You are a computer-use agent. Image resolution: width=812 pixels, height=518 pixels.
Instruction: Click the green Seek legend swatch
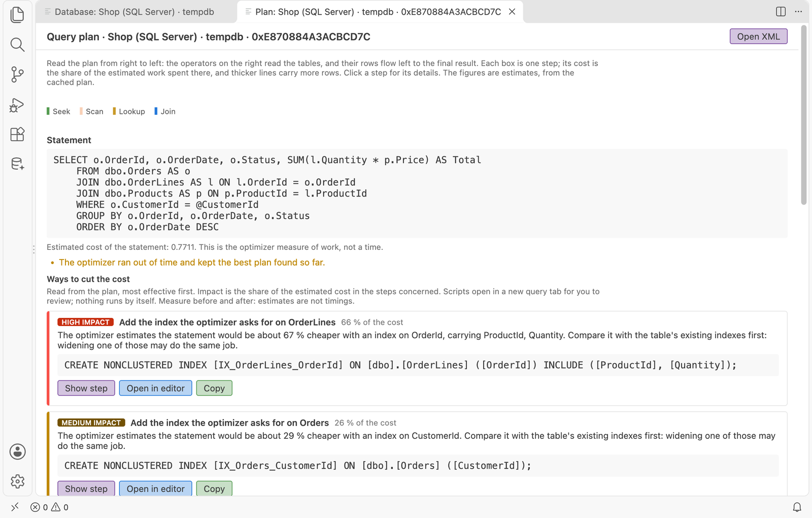48,111
